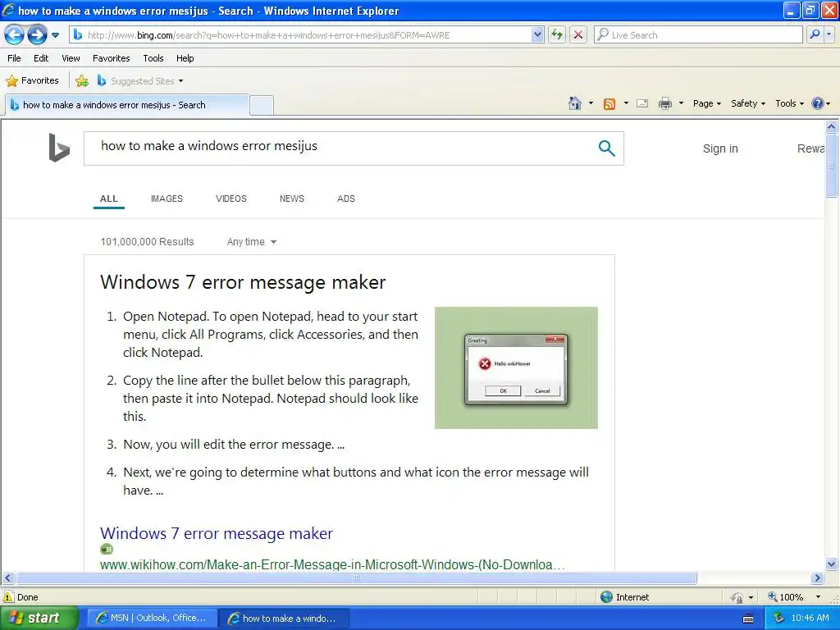Open the Tools menu in menu bar
This screenshot has width=840, height=630.
click(153, 58)
